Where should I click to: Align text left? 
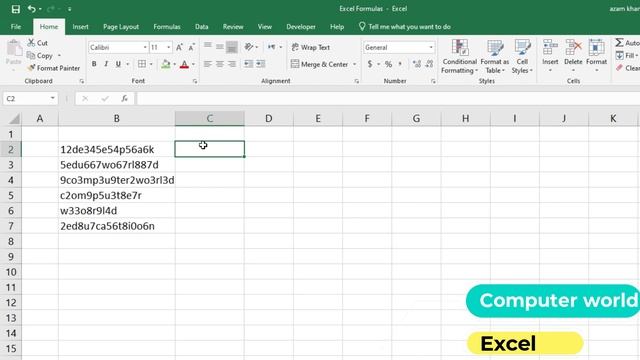click(208, 64)
